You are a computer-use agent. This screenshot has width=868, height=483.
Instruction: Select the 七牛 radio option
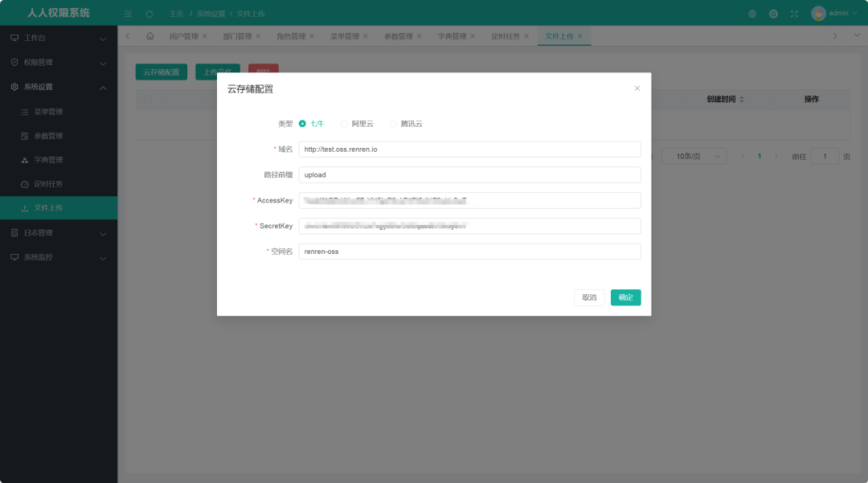[302, 124]
